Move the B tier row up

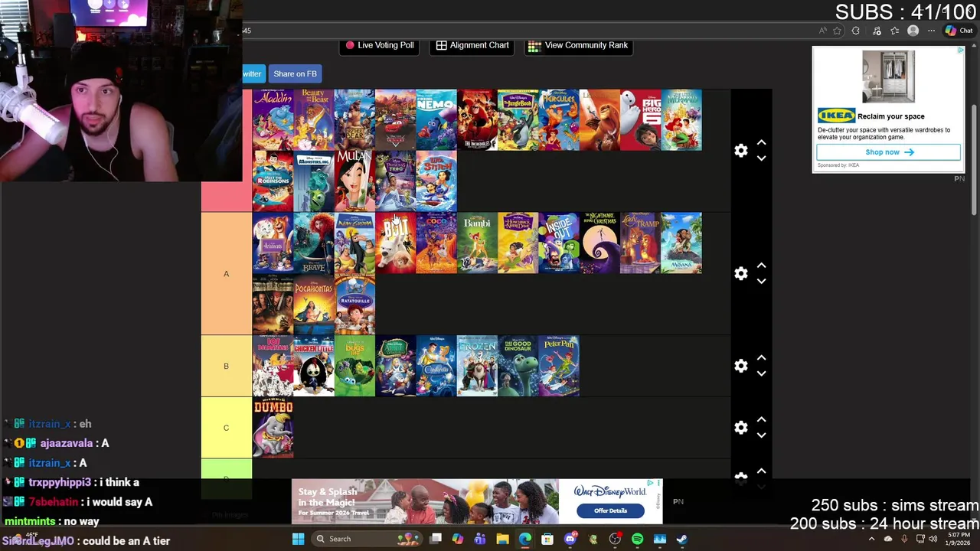tap(761, 358)
